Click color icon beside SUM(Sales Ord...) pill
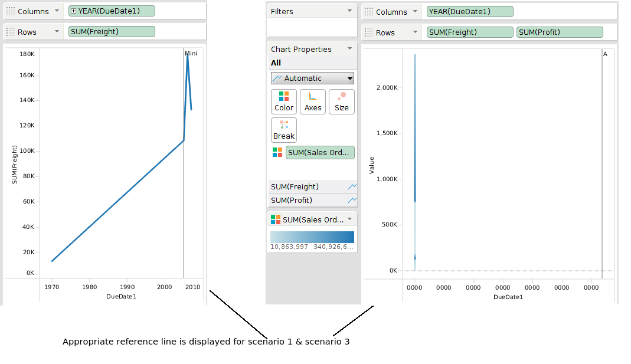This screenshot has height=364, width=631. coord(277,153)
